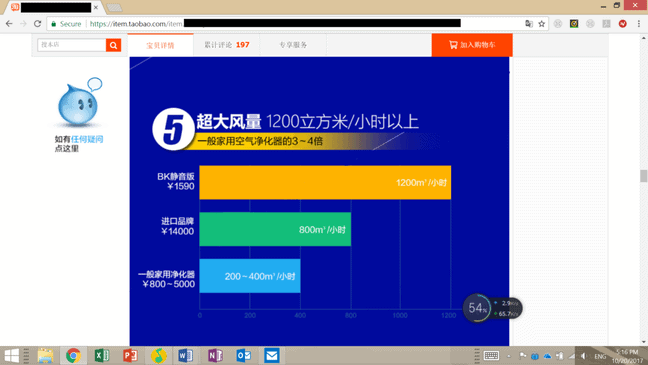Open Excel from the taskbar
The image size is (648, 365).
[x=101, y=355]
